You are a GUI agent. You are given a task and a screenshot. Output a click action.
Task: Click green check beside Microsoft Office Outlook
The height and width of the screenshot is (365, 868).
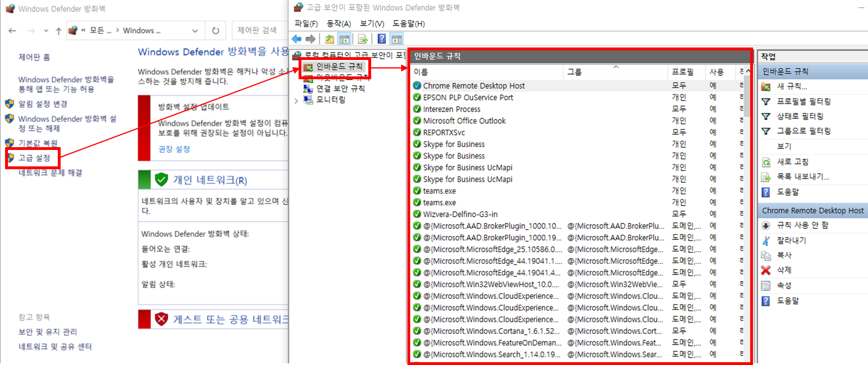point(418,121)
